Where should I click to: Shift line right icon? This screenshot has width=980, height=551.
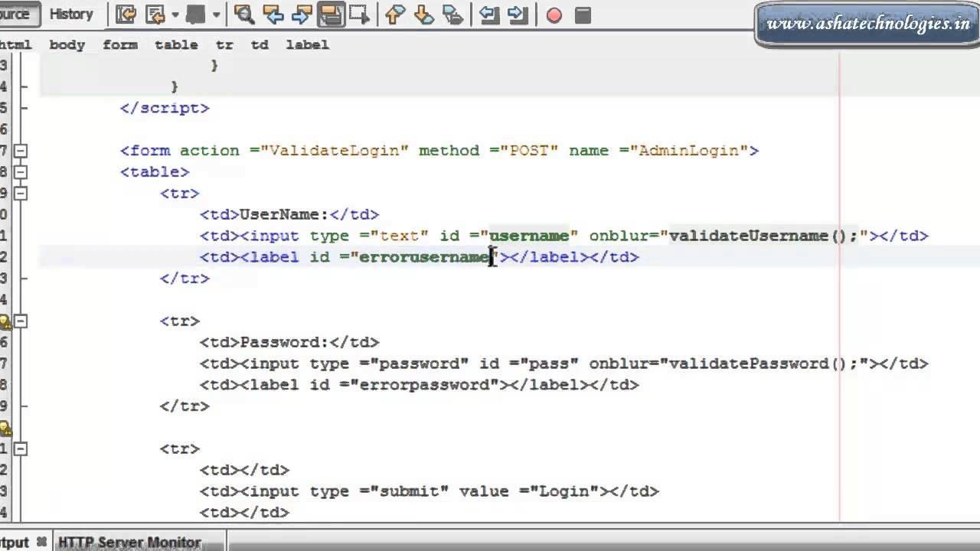click(518, 15)
